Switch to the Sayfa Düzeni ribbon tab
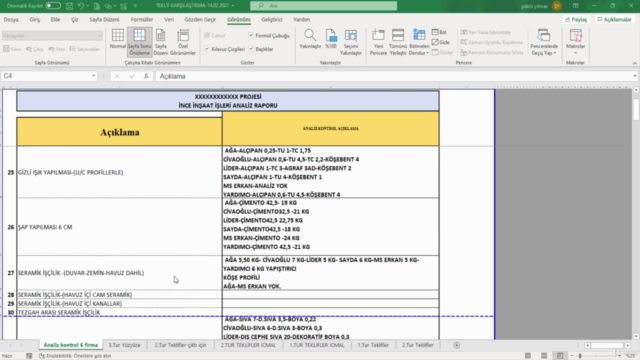 [x=104, y=20]
